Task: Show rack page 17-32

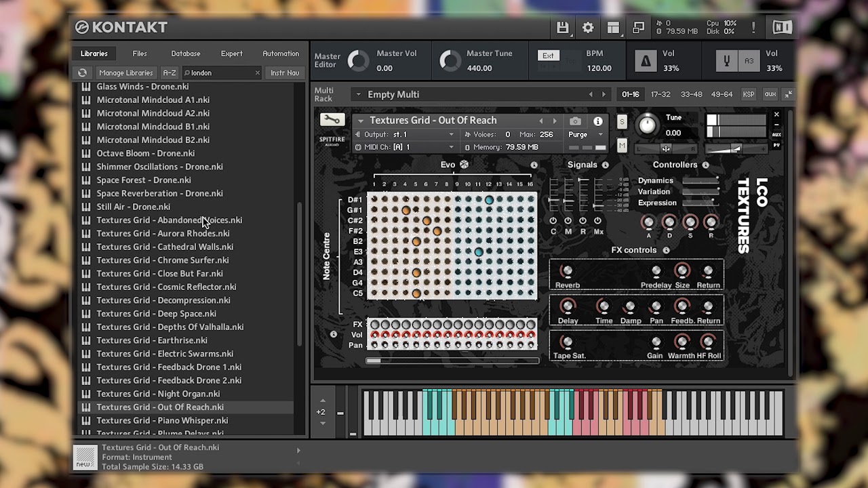Action: pos(660,94)
